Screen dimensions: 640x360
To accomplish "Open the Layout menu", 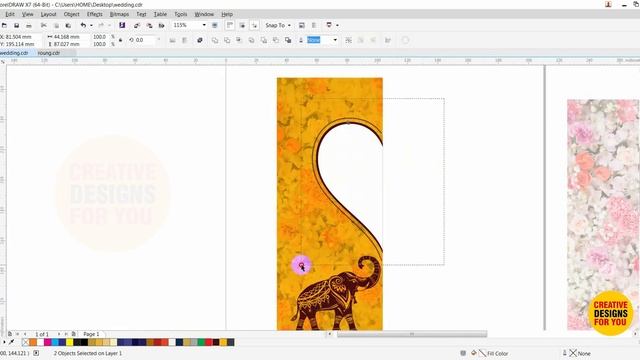I will click(48, 14).
